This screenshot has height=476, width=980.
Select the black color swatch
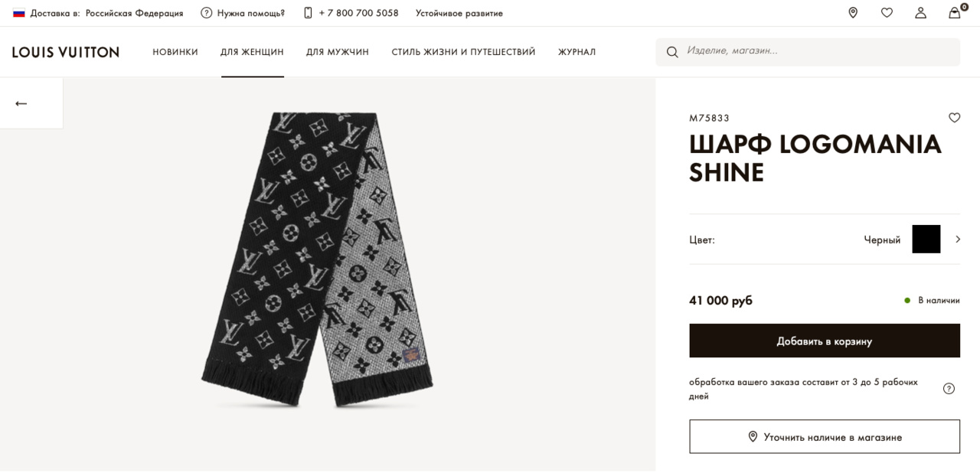(x=926, y=240)
